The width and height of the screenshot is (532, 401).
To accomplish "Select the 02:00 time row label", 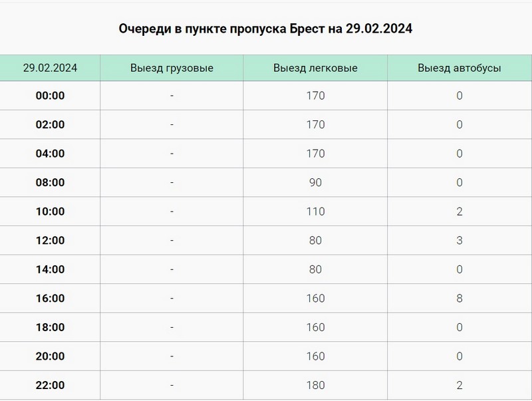I will click(50, 124).
